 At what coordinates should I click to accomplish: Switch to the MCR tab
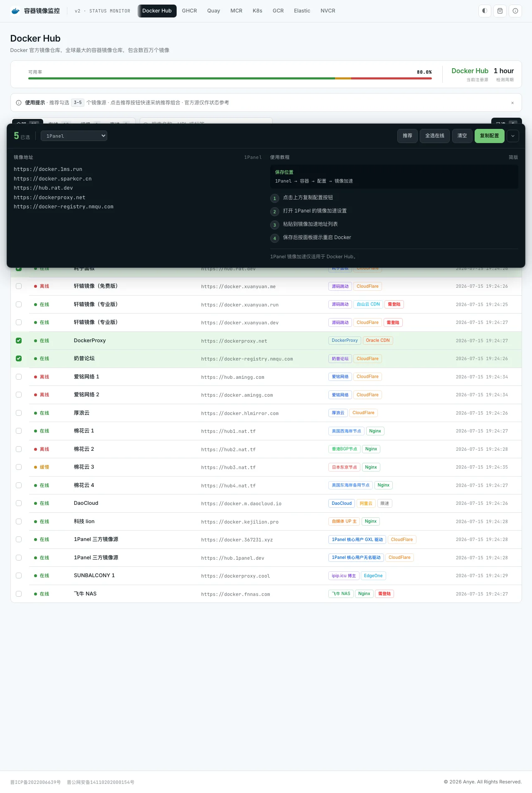point(236,11)
